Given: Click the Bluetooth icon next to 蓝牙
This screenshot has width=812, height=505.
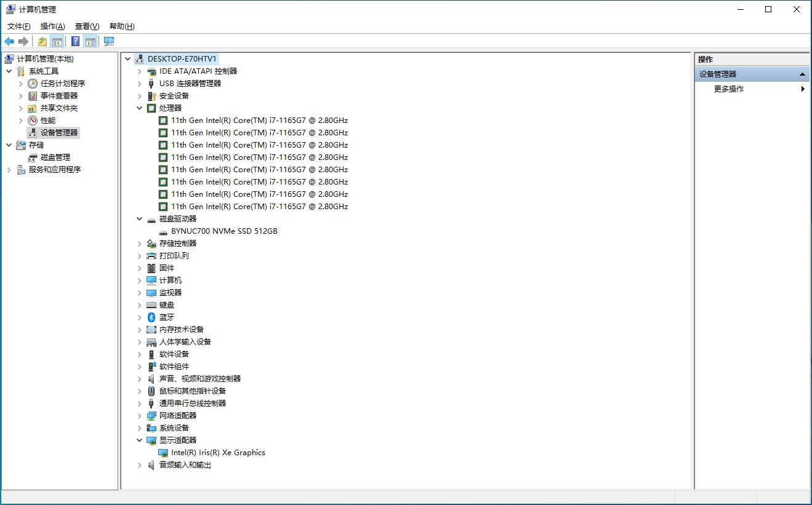Looking at the screenshot, I should [x=151, y=317].
